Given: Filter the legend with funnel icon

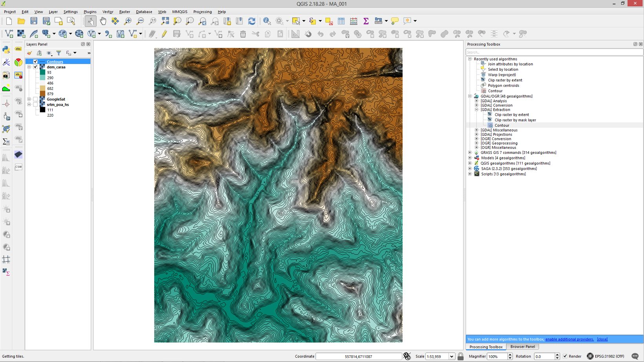Looking at the screenshot, I should coord(58,53).
